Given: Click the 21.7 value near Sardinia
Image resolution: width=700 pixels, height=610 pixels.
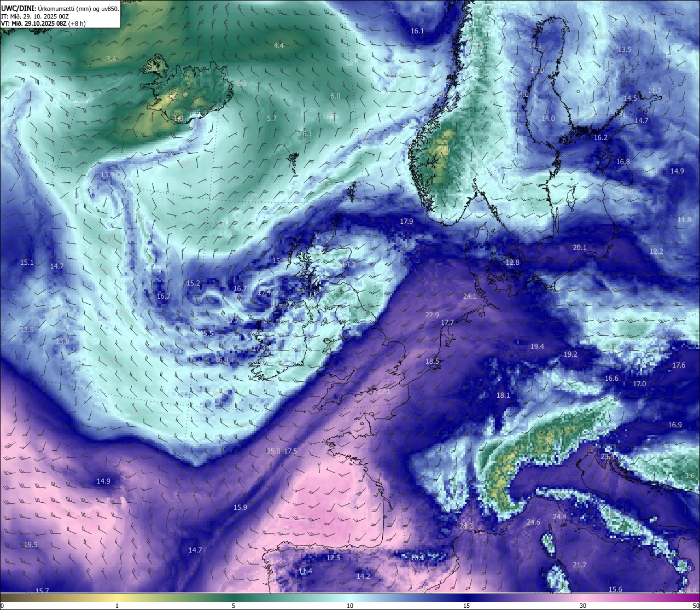Looking at the screenshot, I should tap(579, 565).
